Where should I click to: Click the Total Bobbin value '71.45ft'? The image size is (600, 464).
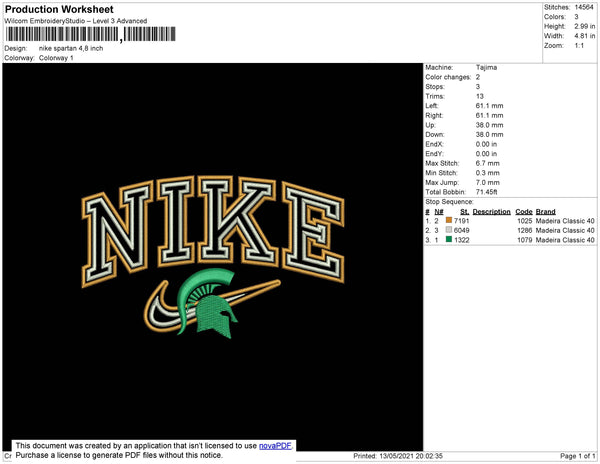tap(486, 192)
